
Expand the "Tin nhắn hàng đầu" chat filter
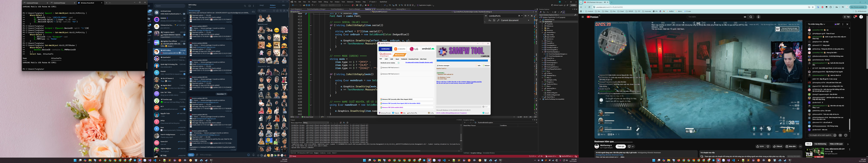(816, 24)
